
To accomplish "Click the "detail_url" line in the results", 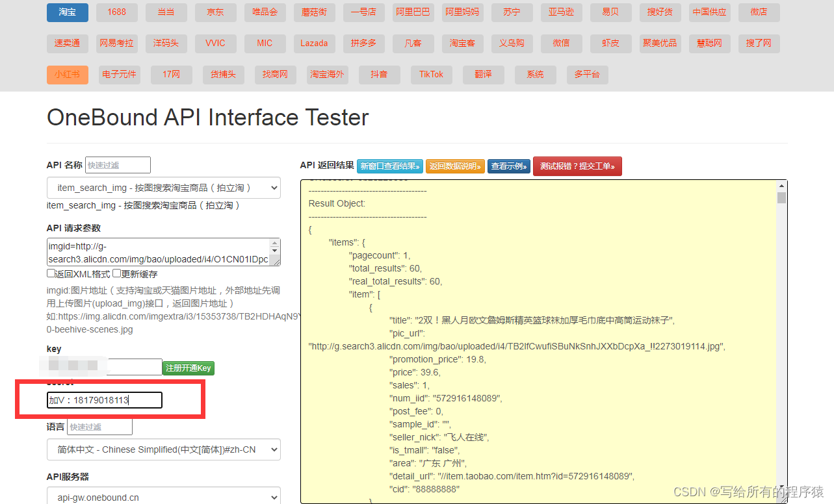I will 512,476.
